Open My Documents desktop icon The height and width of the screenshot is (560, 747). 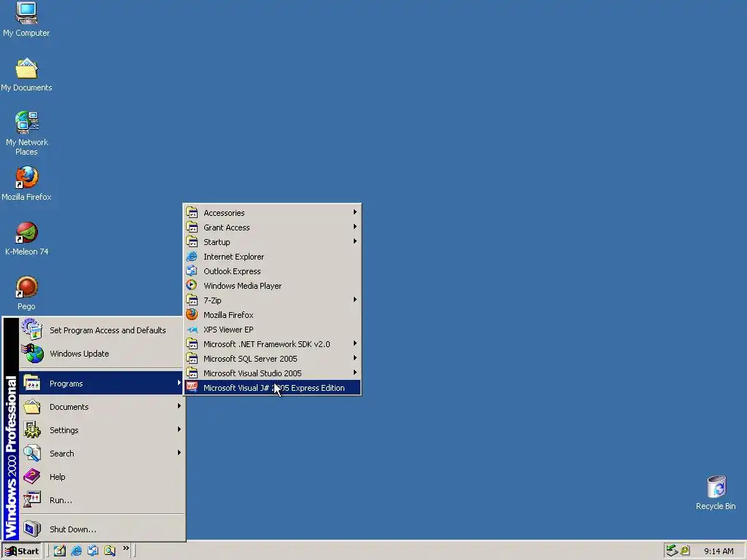(26, 75)
